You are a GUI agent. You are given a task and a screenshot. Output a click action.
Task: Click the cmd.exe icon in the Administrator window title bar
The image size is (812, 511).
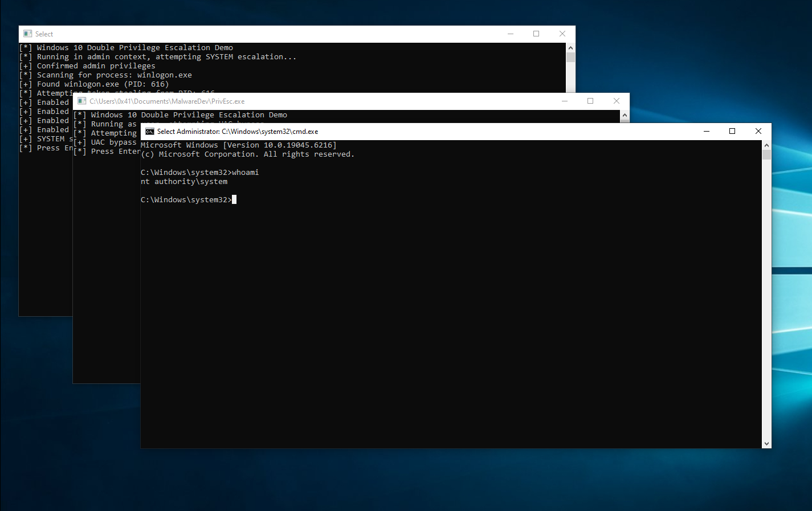click(x=150, y=132)
